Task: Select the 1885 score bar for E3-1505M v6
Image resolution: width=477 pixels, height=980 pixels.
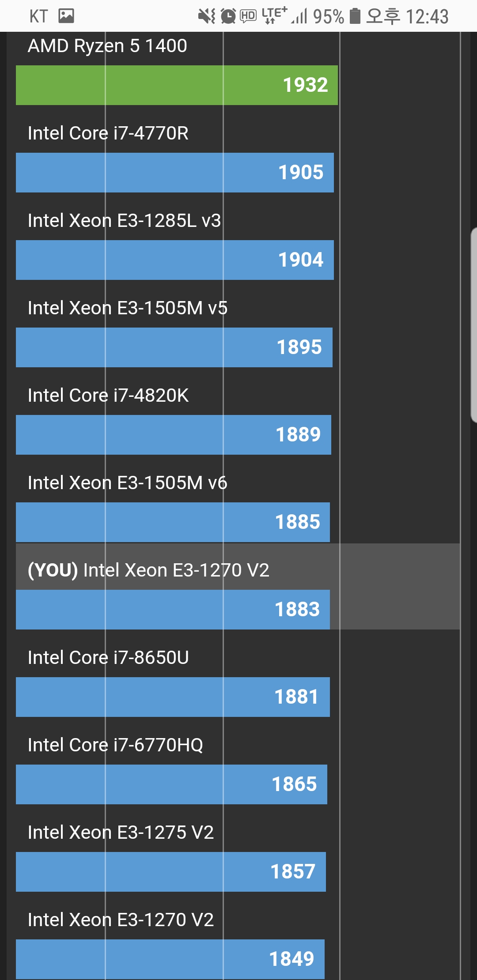Action: point(173,522)
